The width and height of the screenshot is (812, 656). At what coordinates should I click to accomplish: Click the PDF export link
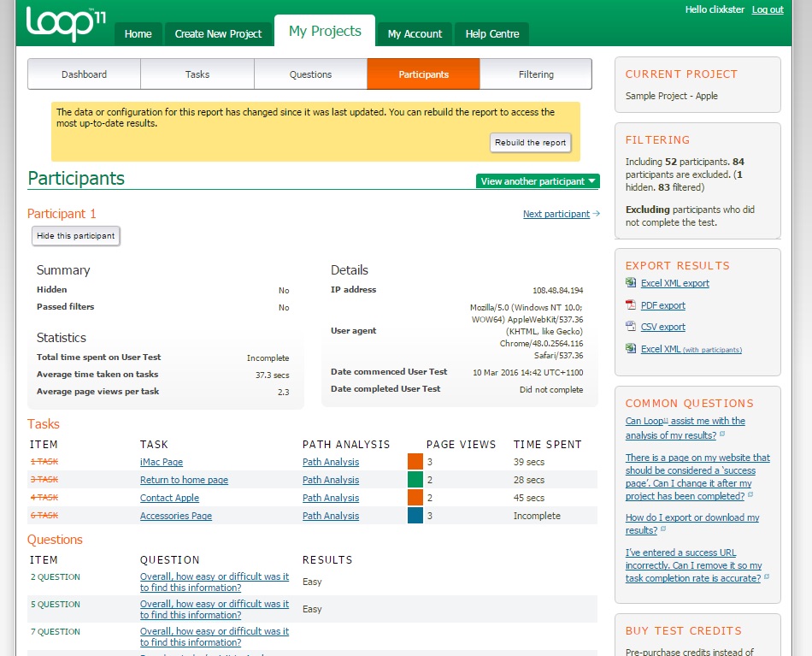(663, 305)
